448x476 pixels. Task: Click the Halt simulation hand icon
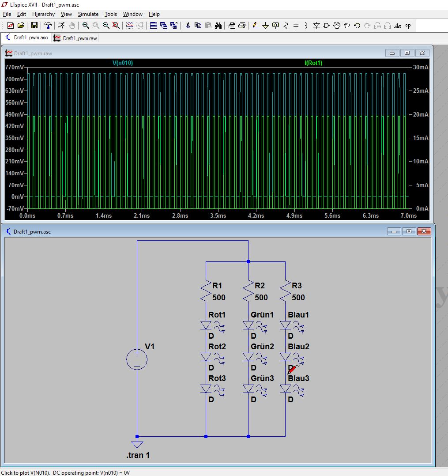[x=72, y=26]
